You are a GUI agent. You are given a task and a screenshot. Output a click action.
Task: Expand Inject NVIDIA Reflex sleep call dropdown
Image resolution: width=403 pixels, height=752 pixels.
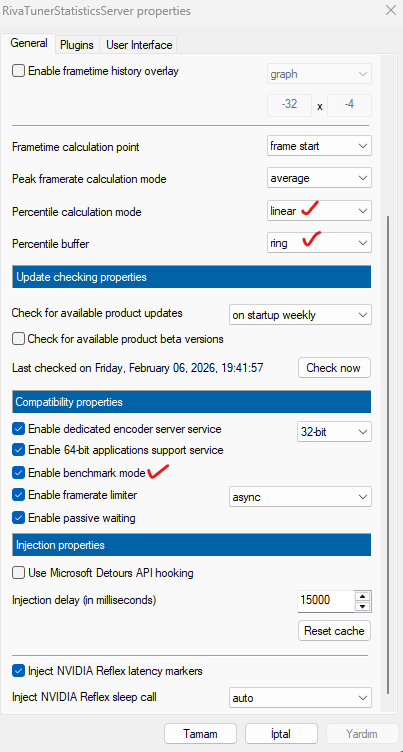coord(300,697)
